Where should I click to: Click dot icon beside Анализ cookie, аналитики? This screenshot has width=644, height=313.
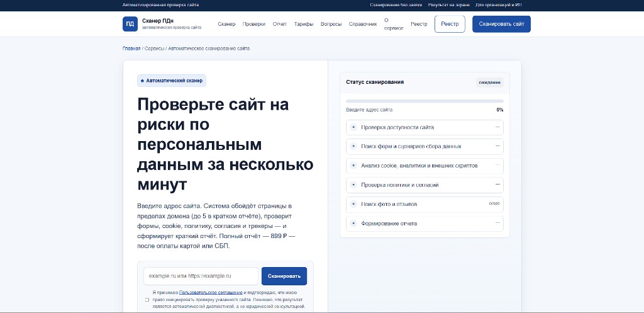tap(353, 166)
